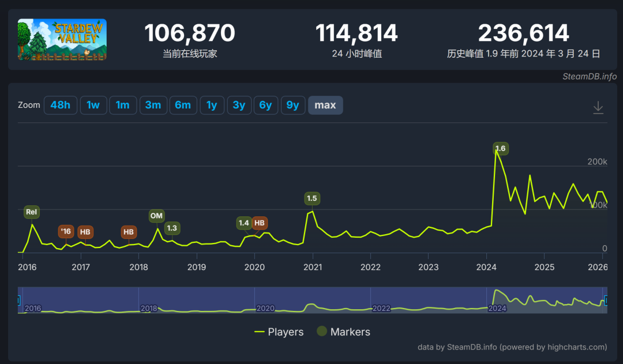Click the '16 marker on chart
The height and width of the screenshot is (364, 623).
click(66, 231)
